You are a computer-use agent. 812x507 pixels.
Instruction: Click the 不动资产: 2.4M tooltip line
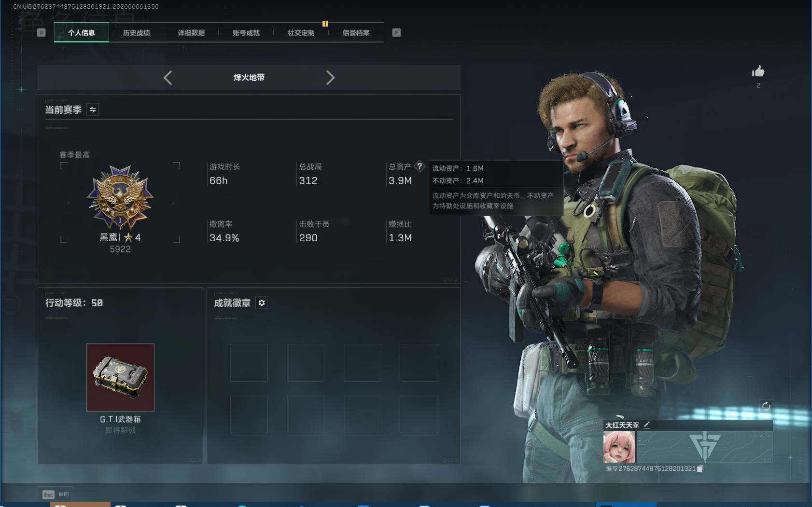click(x=458, y=180)
